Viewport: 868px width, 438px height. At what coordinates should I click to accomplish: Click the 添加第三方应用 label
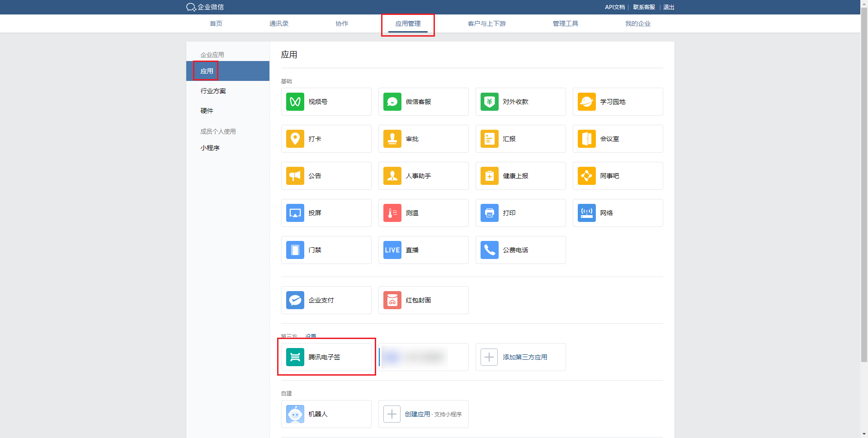(x=525, y=357)
